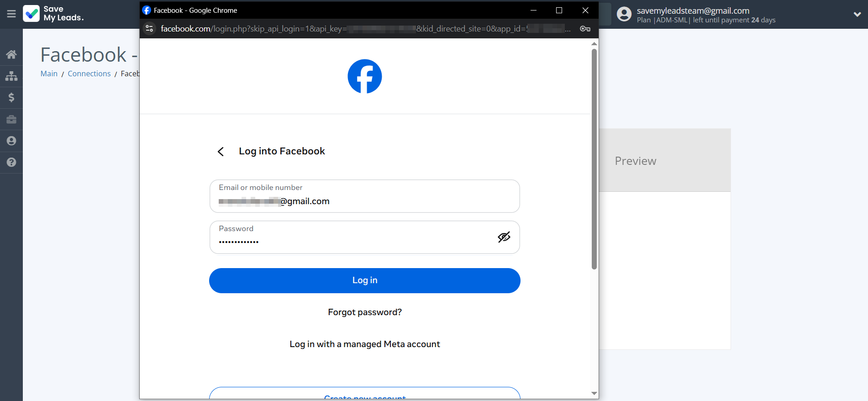The width and height of the screenshot is (868, 401).
Task: Toggle the password visibility eye icon
Action: (504, 237)
